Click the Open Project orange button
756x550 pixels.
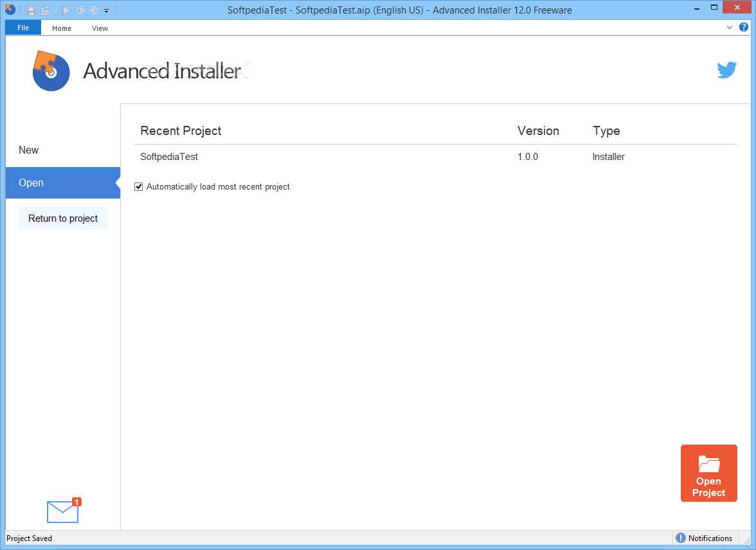coord(708,473)
